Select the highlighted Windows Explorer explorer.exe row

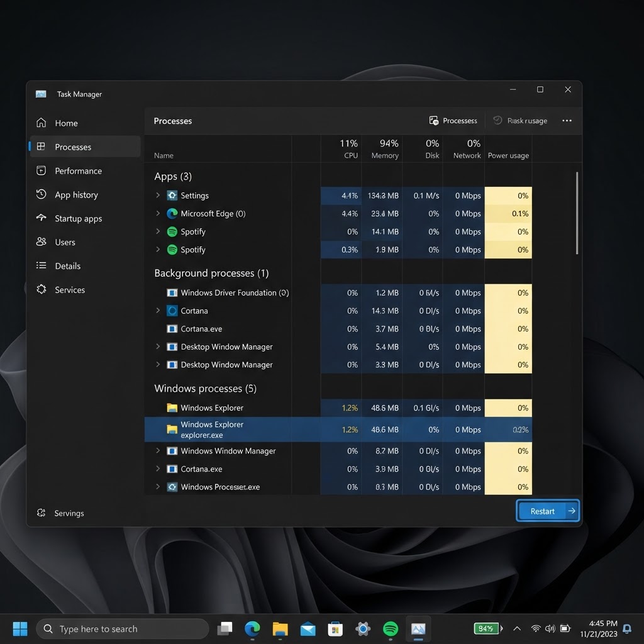(x=338, y=430)
